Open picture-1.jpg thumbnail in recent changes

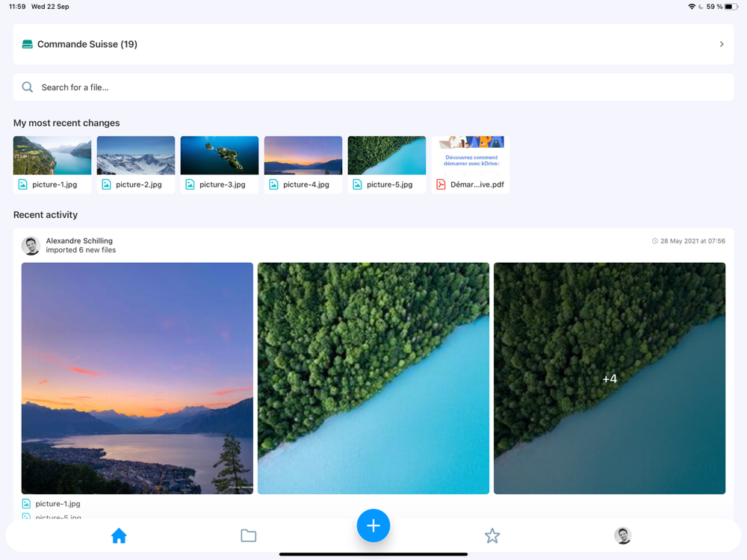tap(52, 156)
